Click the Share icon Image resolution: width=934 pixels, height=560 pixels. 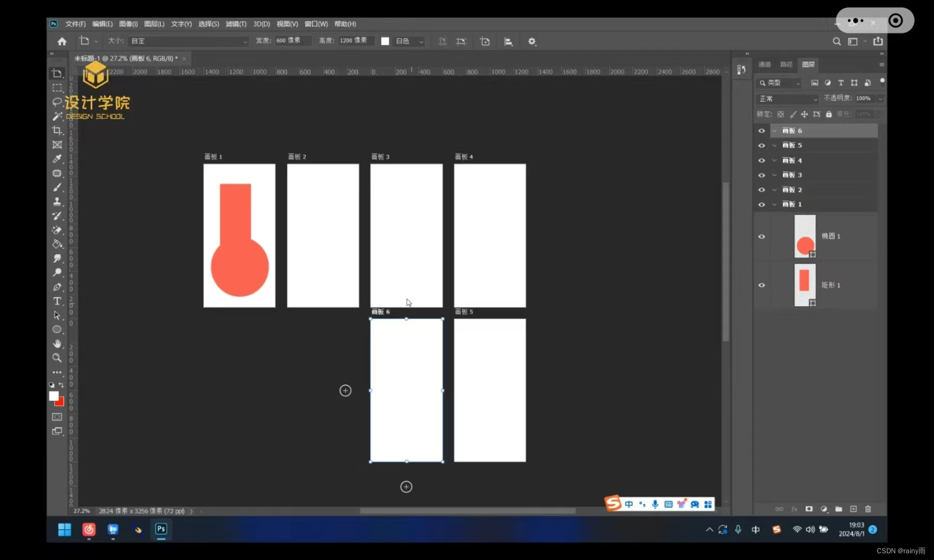pyautogui.click(x=878, y=41)
